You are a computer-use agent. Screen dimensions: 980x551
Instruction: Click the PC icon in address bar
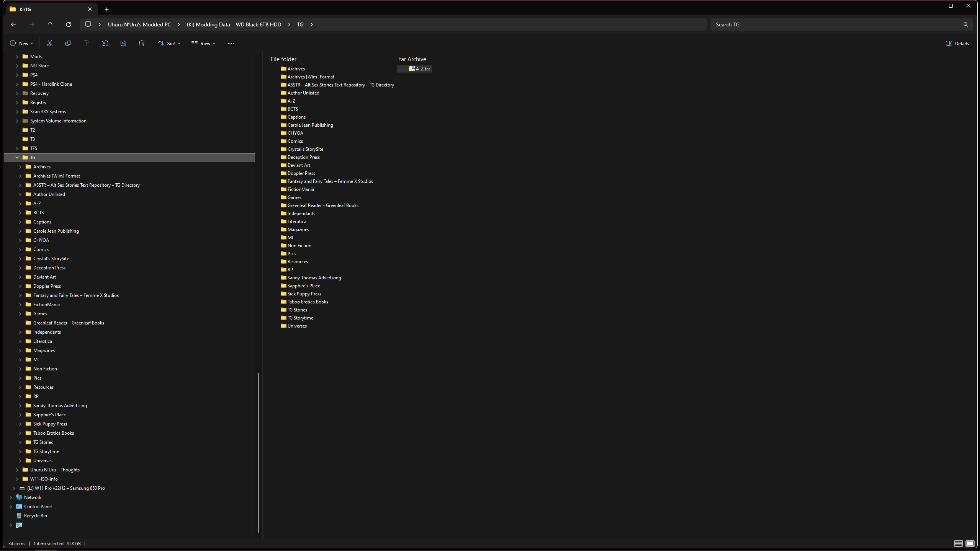(88, 24)
